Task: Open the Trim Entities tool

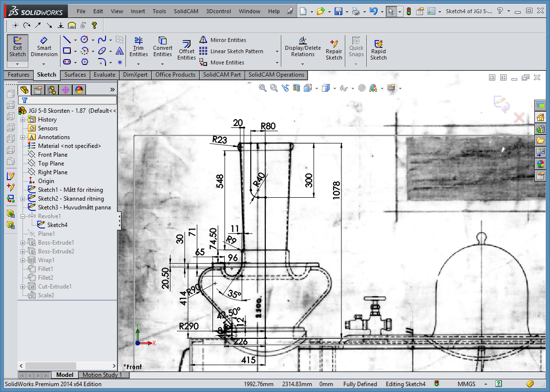Action: point(139,47)
